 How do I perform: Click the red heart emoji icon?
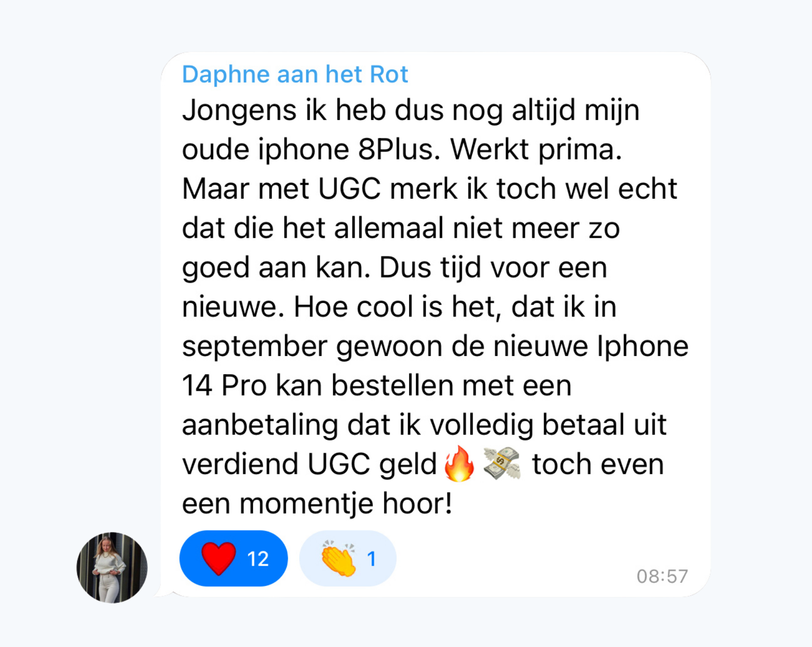(x=219, y=558)
